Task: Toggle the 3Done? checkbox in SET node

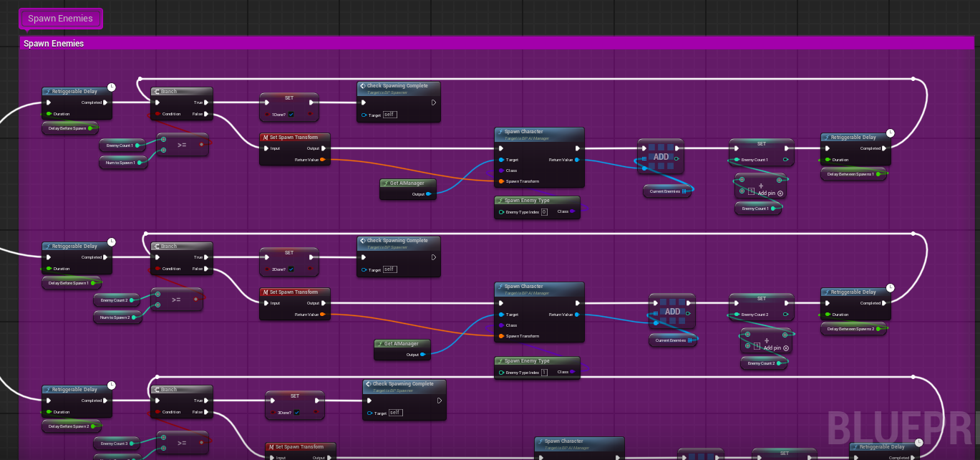Action: click(297, 412)
